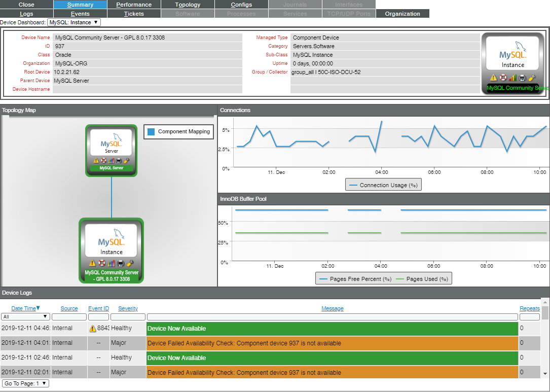Screen dimensions: 550x392
Task: Open the Logs tab
Action: point(27,14)
